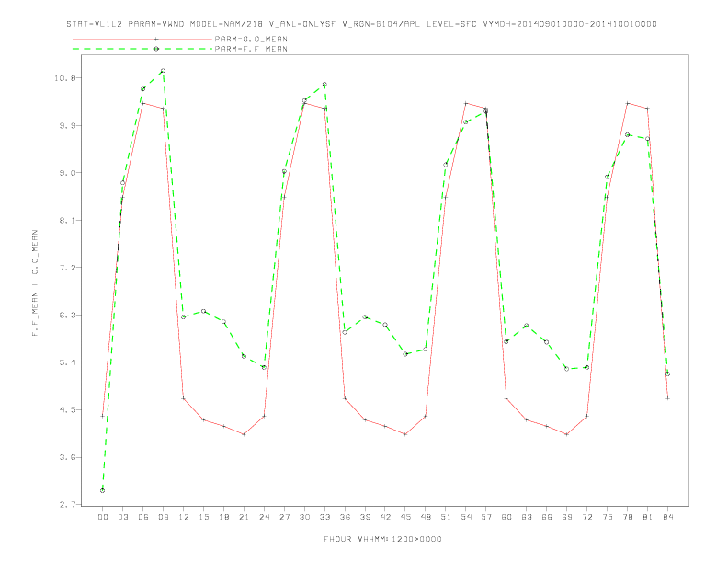The width and height of the screenshot is (728, 563).
Task: Click the y-axis tick label 9.9
Action: pos(67,125)
